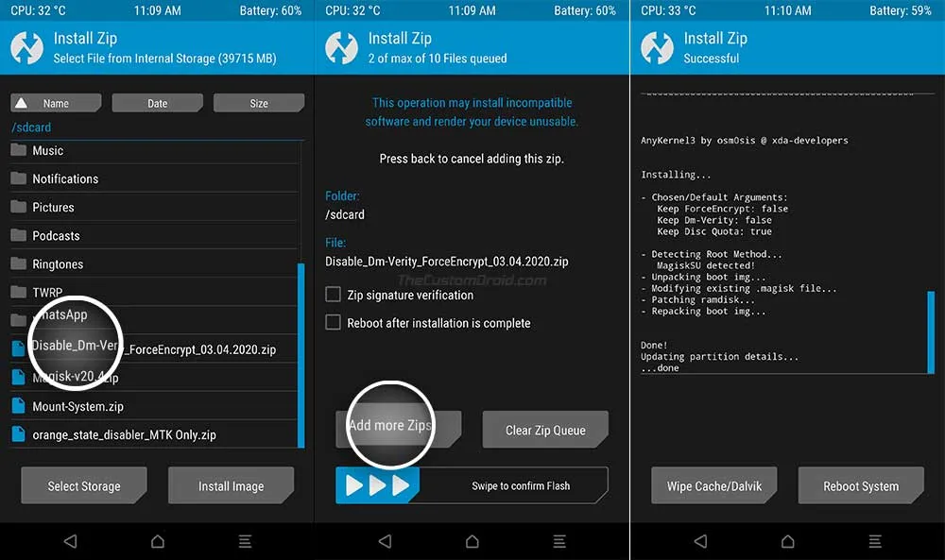The height and width of the screenshot is (560, 945).
Task: Sort files by Size
Action: (x=258, y=102)
